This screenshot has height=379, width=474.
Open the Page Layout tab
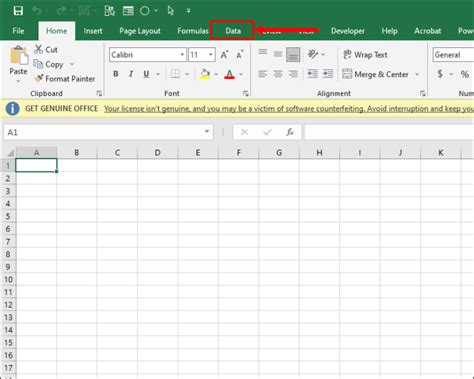click(140, 31)
